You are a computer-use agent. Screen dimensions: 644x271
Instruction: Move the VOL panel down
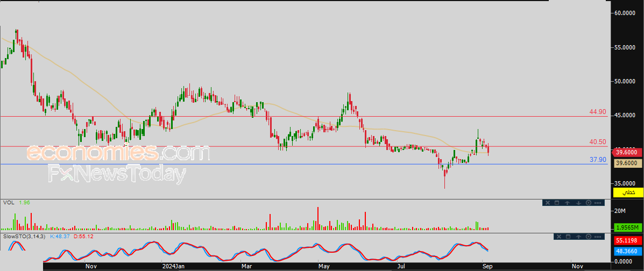pos(578,202)
